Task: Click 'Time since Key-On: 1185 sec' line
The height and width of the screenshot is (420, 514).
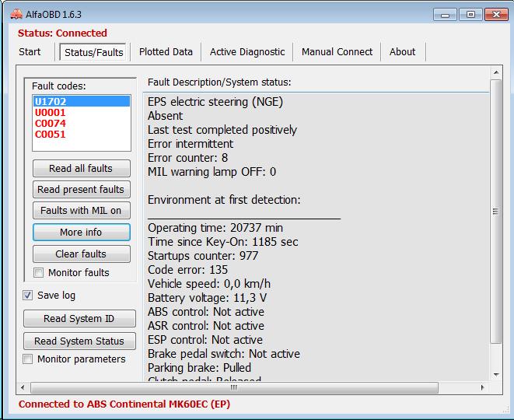Action: [x=223, y=242]
